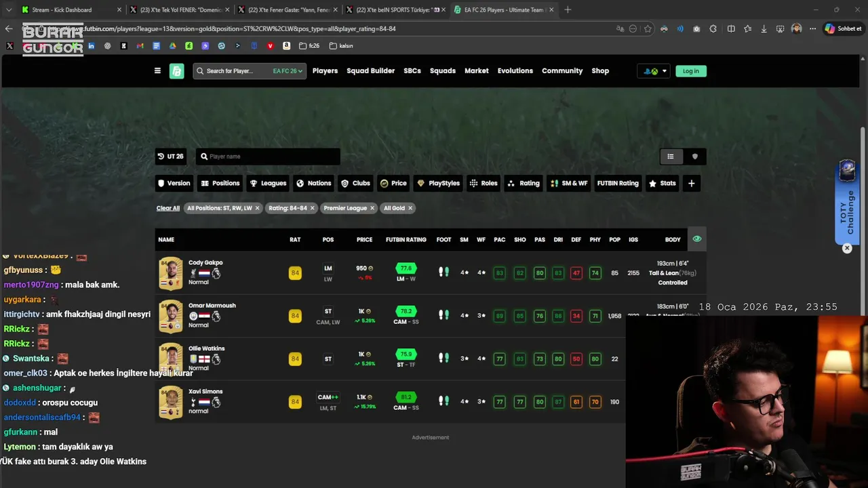Remove the All Positions filter chip
Screen dimensions: 868x488
tap(257, 208)
